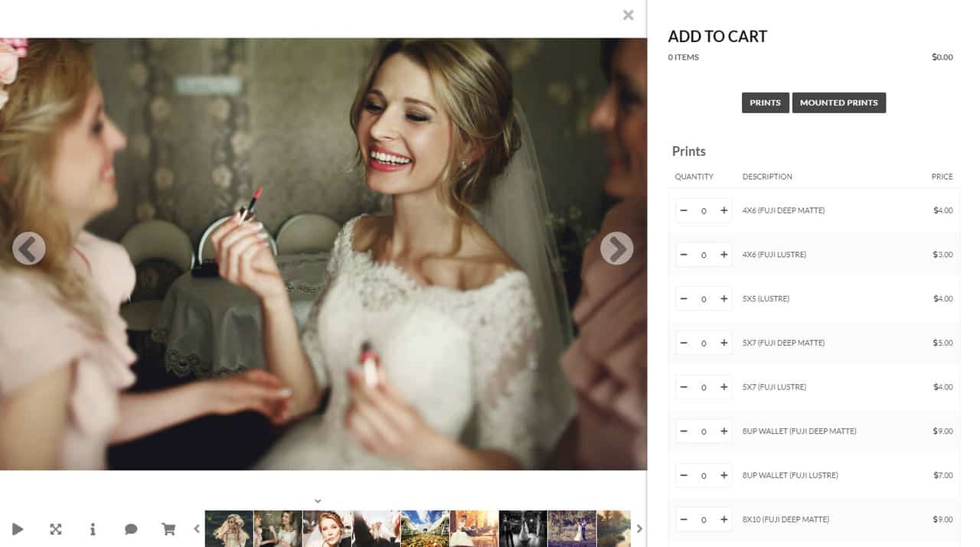Click the shopping cart icon
This screenshot has height=547, width=980.
click(x=168, y=529)
